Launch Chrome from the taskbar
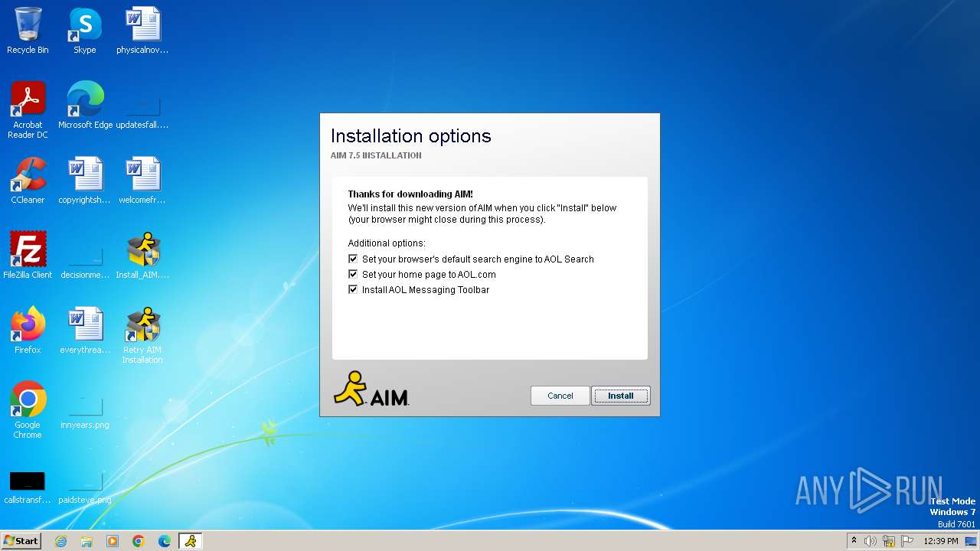Screen dimensions: 980x551 tap(139, 541)
